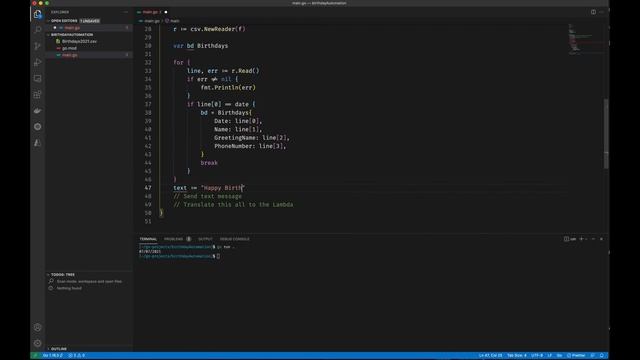Screen dimensions: 640x360
Task: Switch to the Output panel tab
Action: [205, 239]
